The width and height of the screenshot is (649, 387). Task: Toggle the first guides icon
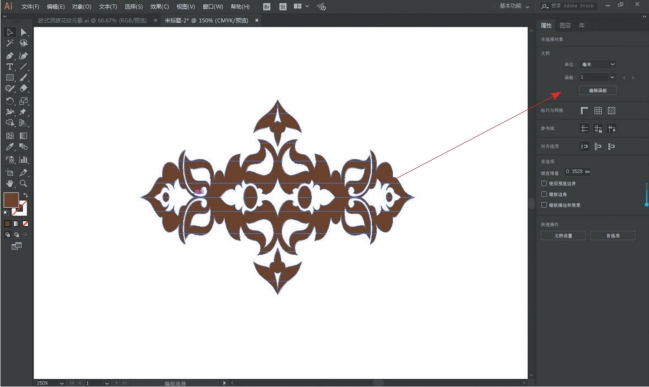pyautogui.click(x=584, y=129)
